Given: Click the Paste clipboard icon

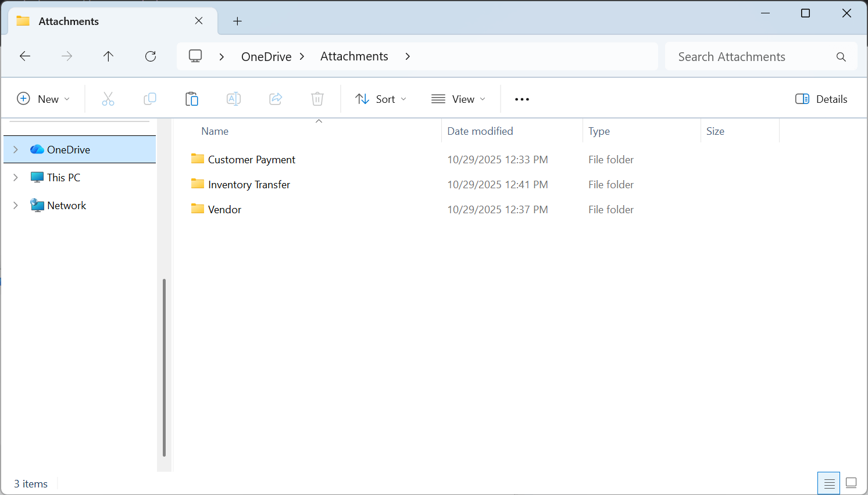Looking at the screenshot, I should point(192,99).
